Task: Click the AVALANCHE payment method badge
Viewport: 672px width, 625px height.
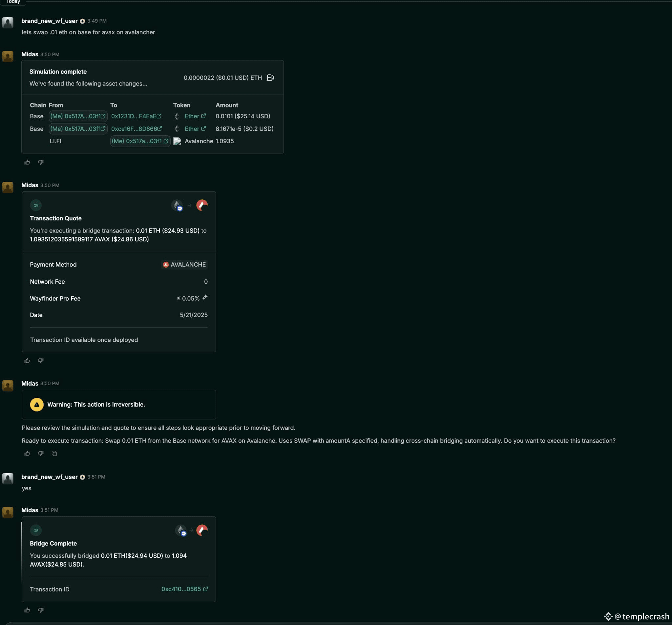Action: pos(184,265)
